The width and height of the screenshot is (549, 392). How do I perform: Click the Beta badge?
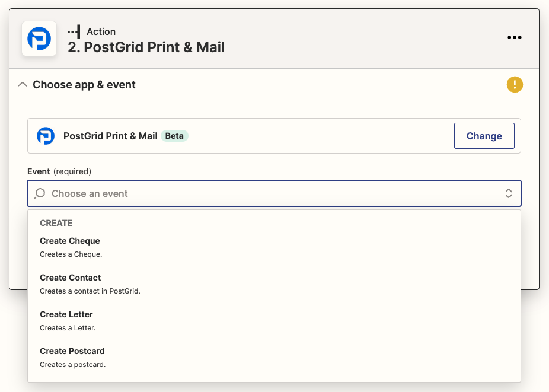click(174, 136)
